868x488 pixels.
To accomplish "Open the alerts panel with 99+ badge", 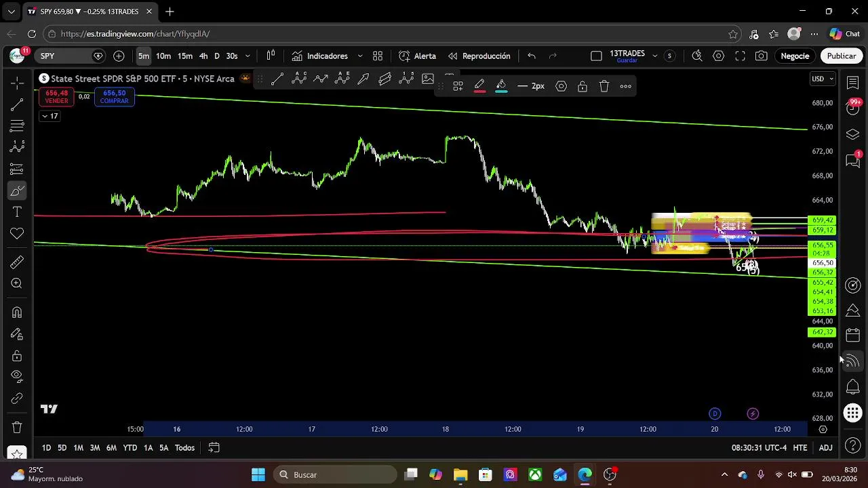I will point(853,107).
